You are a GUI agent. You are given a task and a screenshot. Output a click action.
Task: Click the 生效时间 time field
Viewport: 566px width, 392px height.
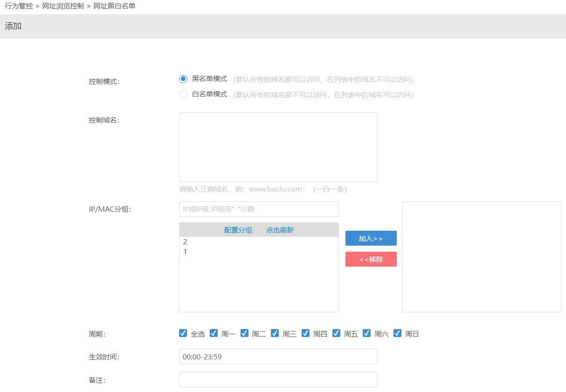coord(278,357)
